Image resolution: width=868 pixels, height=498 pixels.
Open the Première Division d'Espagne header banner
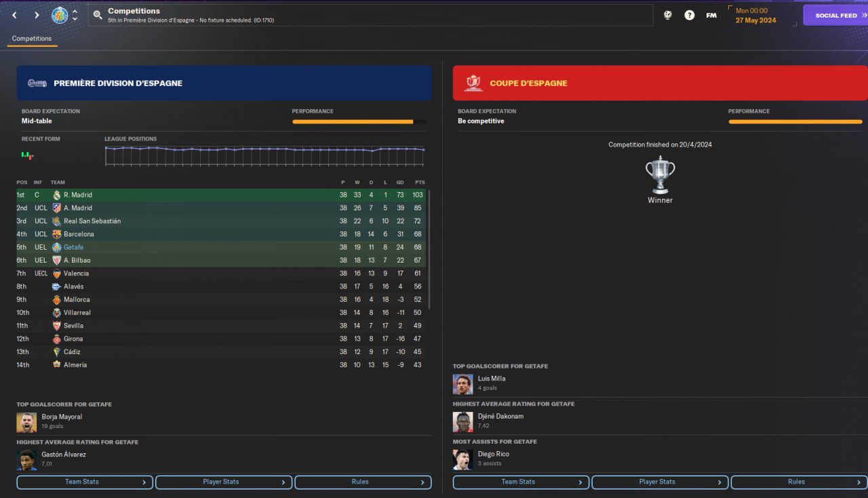click(x=224, y=83)
